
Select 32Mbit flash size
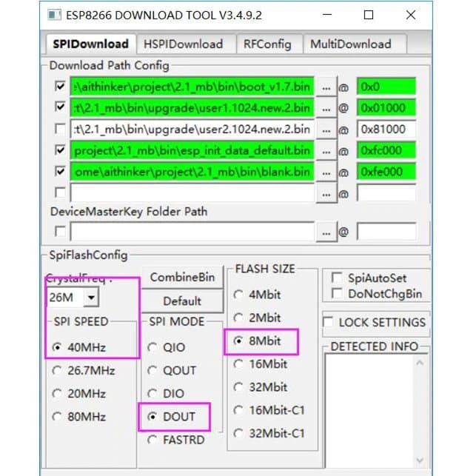tap(260, 387)
